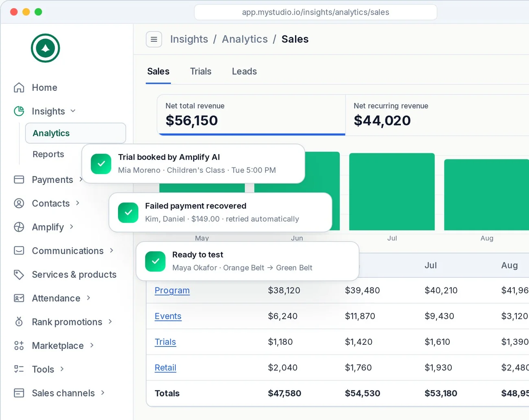Viewport: 529px width, 420px height.
Task: Open Reports in the sidebar
Action: tap(48, 154)
